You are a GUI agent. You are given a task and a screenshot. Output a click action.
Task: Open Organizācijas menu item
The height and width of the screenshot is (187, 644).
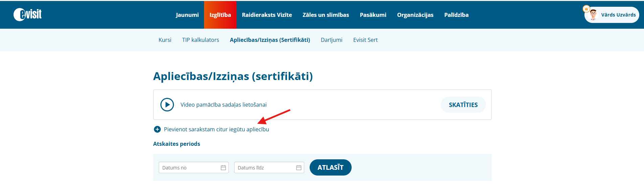click(415, 15)
